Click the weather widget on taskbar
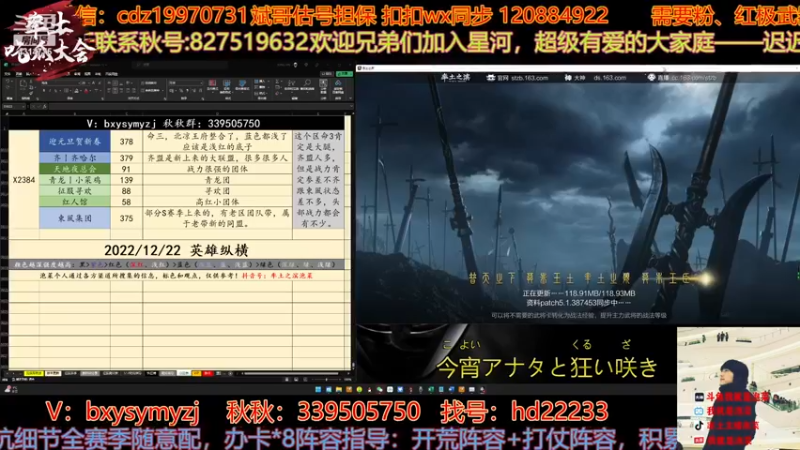Image resolution: width=800 pixels, height=450 pixels. (10, 389)
